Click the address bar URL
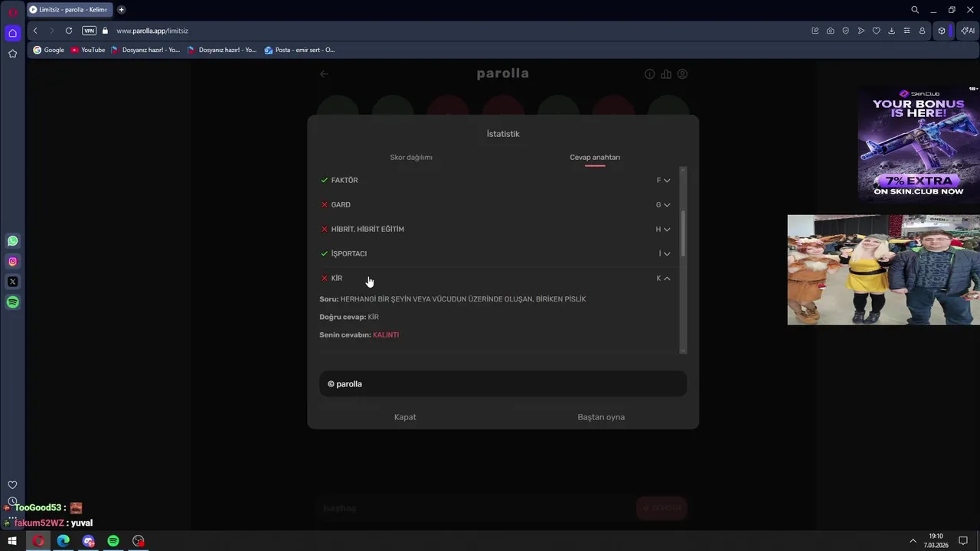The width and height of the screenshot is (980, 551). coord(152,31)
